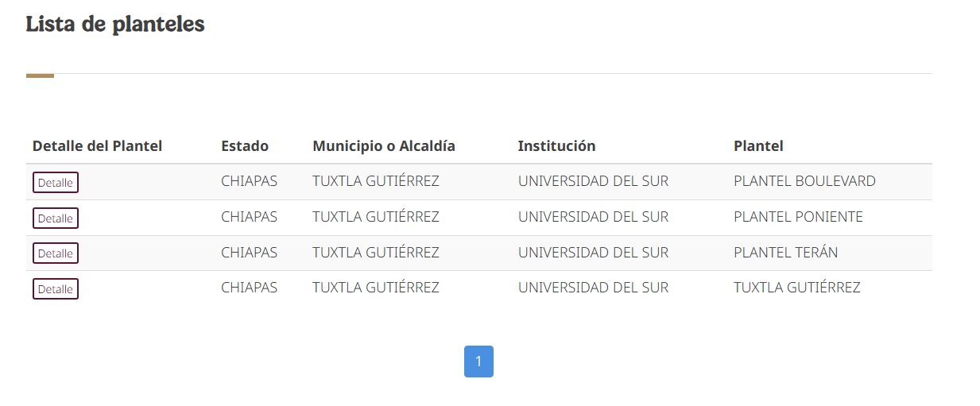This screenshot has height=406, width=980.
Task: Select the PLANTEL PONIENTE cell
Action: pyautogui.click(x=798, y=217)
